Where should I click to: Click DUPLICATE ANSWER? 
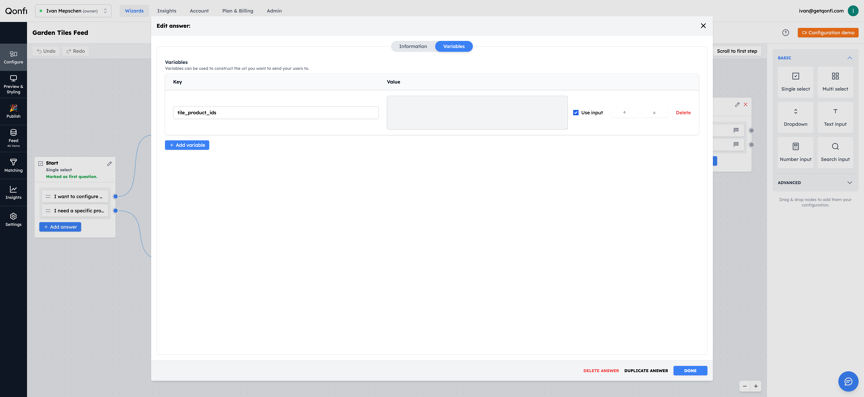[x=646, y=371]
